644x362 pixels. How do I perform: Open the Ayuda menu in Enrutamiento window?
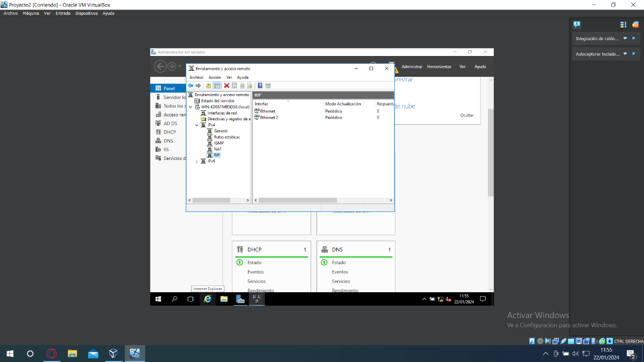243,77
